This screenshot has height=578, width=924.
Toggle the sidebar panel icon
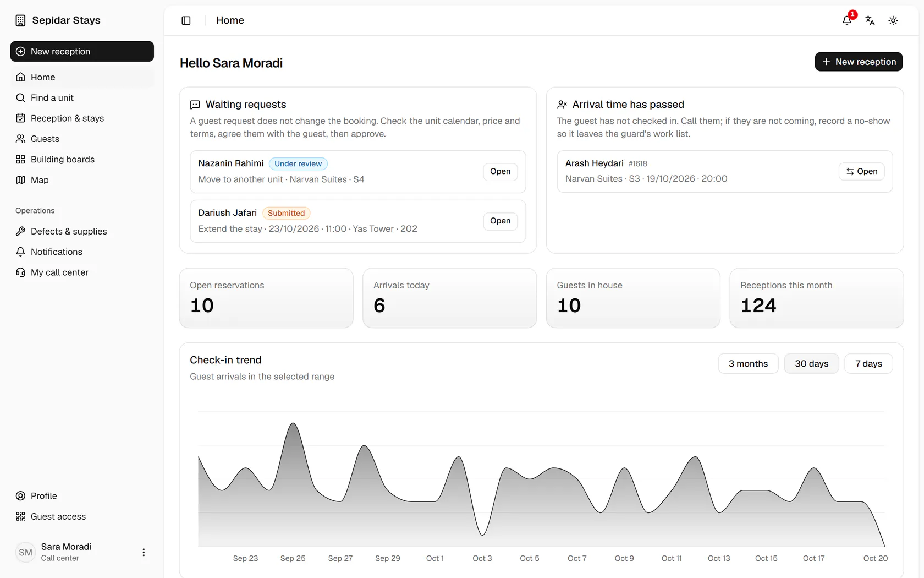click(186, 20)
